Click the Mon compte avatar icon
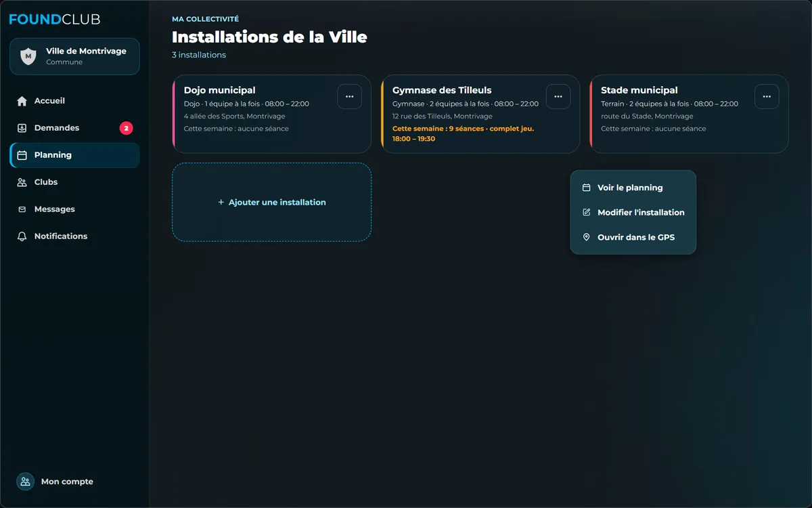The width and height of the screenshot is (812, 508). tap(25, 482)
